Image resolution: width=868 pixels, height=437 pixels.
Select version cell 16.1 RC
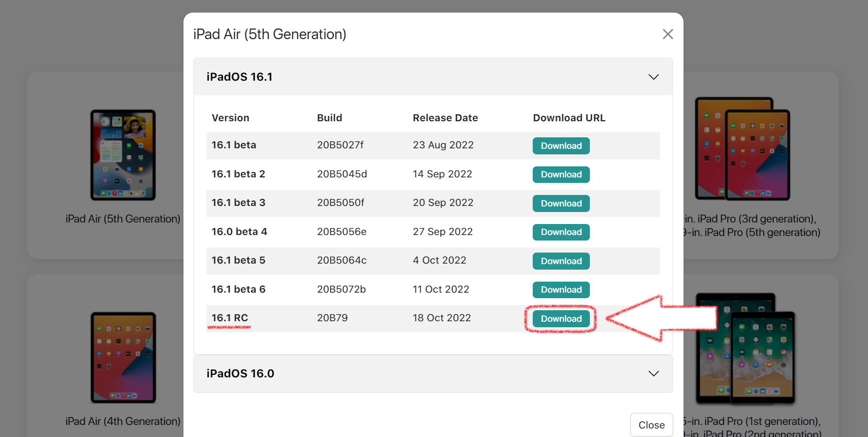coord(230,318)
